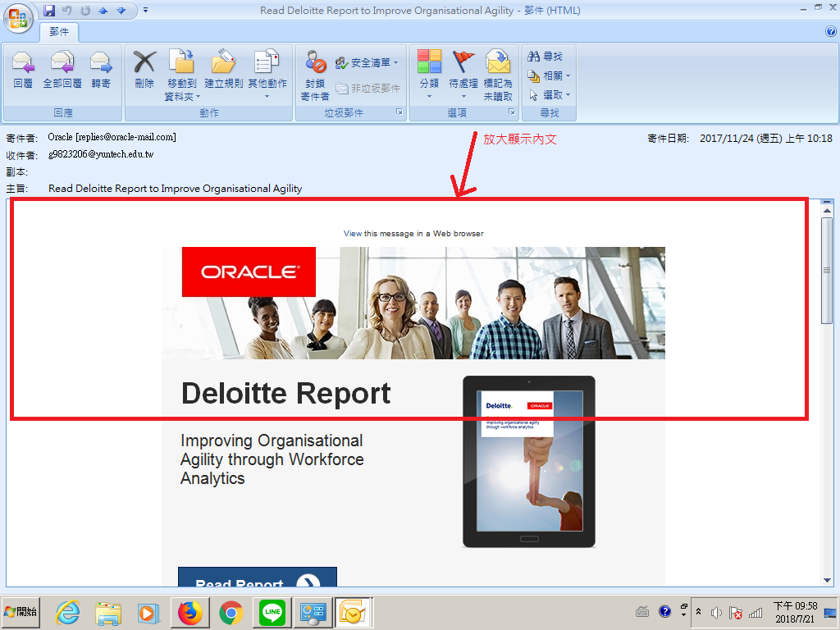Screen dimensions: 840x630
Task: Click the message scrollbar down arrow
Action: tap(827, 580)
